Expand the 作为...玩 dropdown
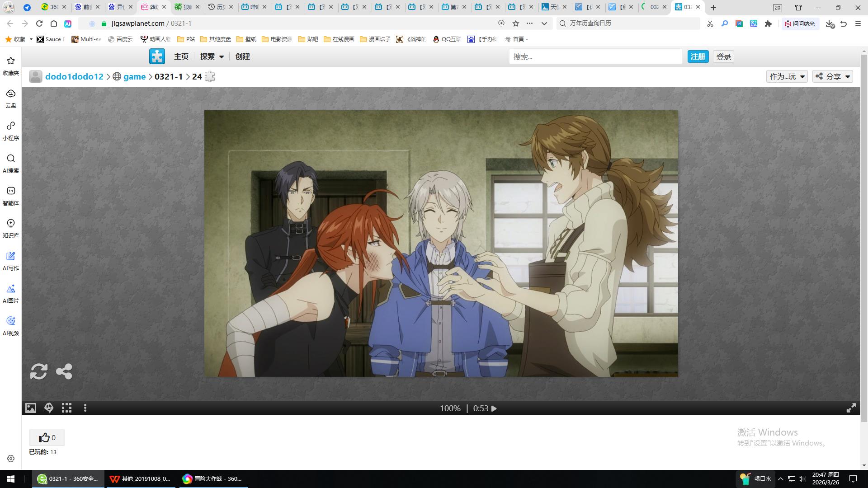Screen dimensions: 868x488 (x=787, y=76)
